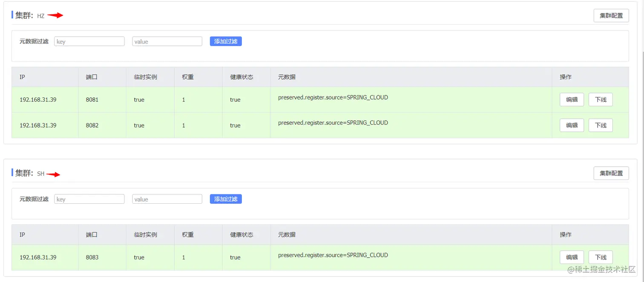
Task: Edit the instance on port 8081
Action: tap(572, 100)
